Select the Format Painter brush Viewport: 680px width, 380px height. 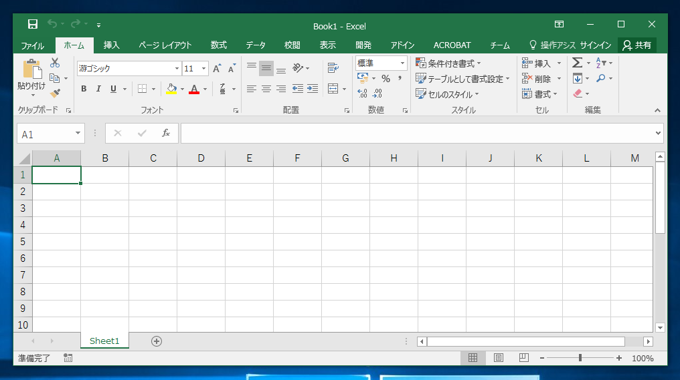55,93
